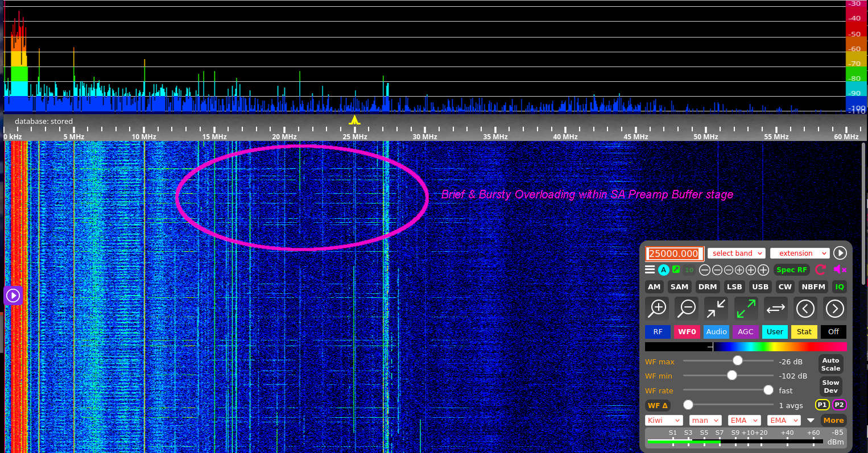The image size is (868, 453).
Task: Switch to the AGC tab
Action: (x=746, y=332)
